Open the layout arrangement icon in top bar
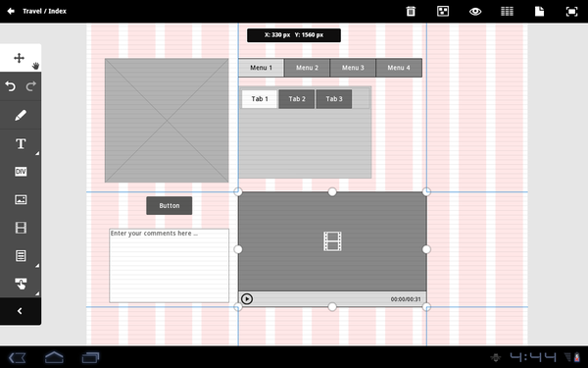588x368 pixels. 443,11
